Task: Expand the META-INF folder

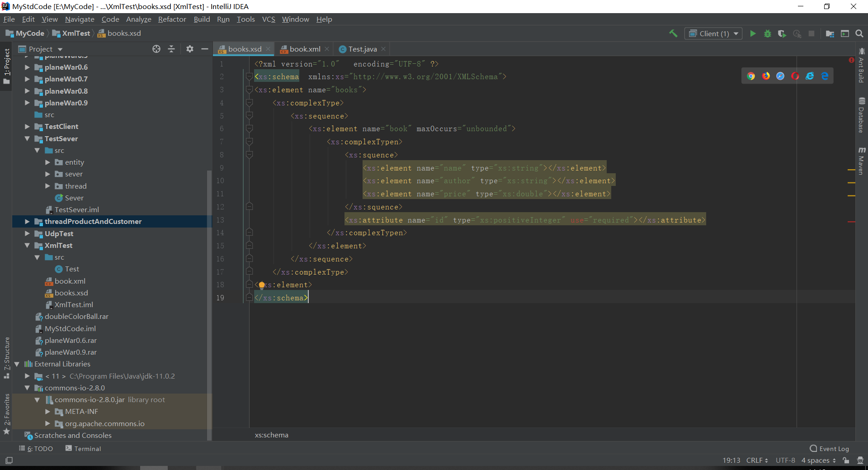Action: [47, 412]
